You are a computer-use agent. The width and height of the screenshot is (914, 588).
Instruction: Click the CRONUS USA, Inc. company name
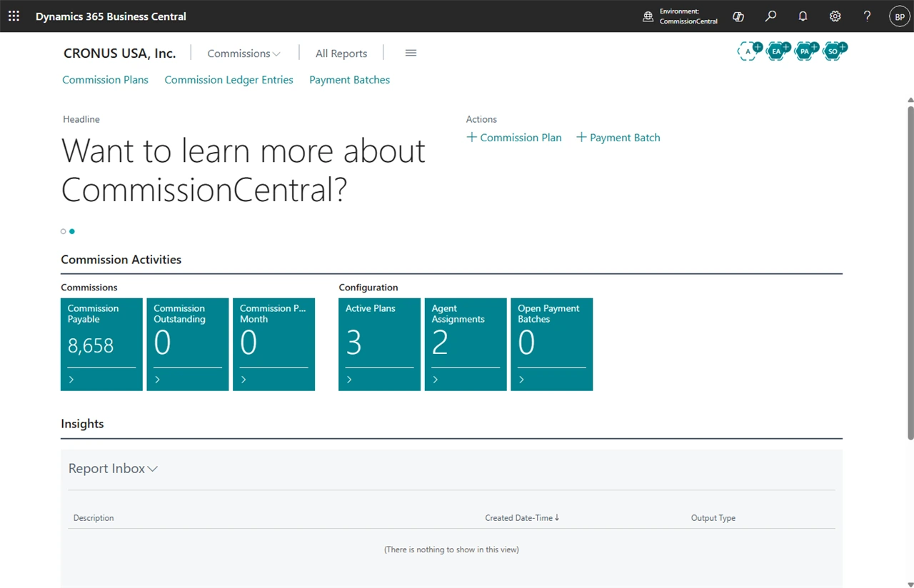119,54
